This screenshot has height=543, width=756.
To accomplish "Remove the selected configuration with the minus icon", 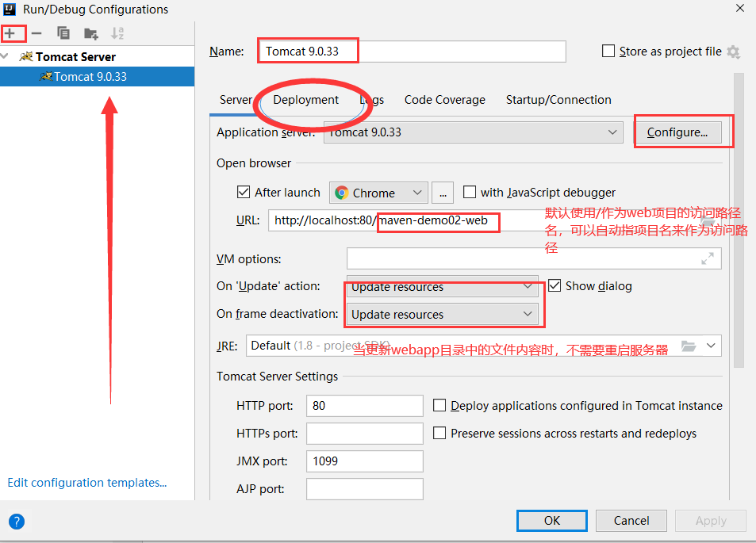I will click(x=36, y=33).
